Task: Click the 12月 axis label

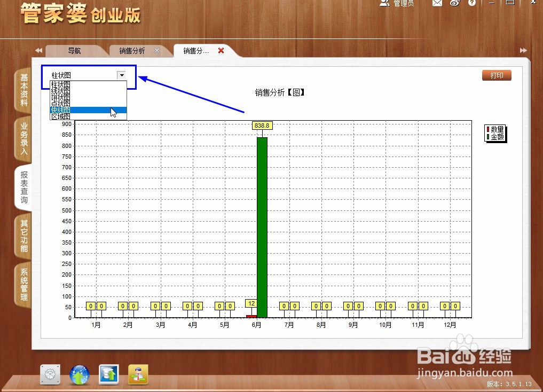Action: click(x=450, y=325)
